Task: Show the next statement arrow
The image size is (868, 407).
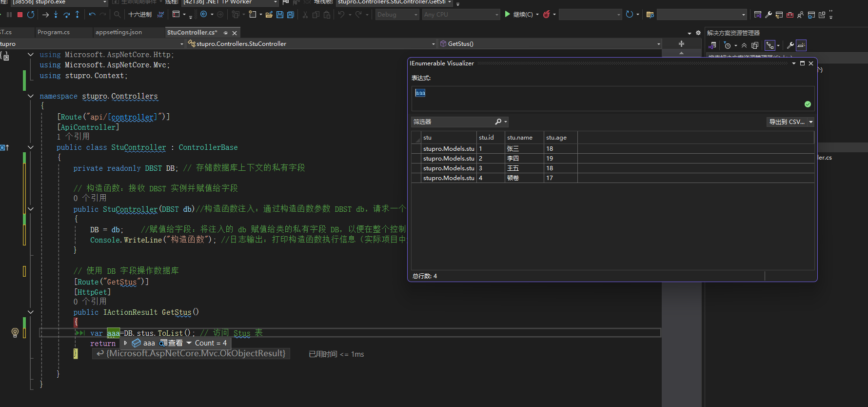Action: tap(45, 15)
